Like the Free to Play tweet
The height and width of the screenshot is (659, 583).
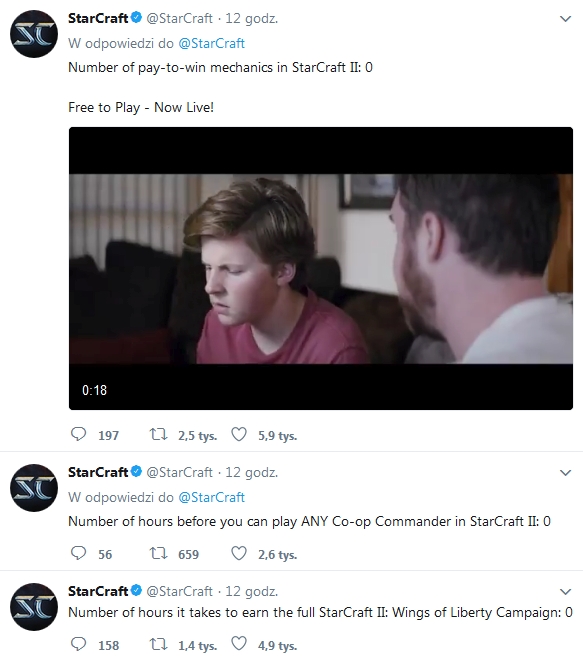(x=239, y=434)
